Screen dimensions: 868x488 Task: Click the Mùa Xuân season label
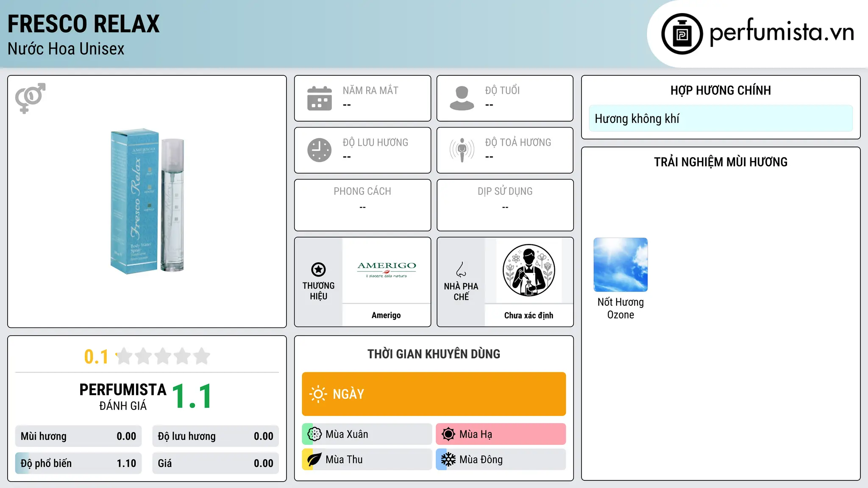point(347,434)
